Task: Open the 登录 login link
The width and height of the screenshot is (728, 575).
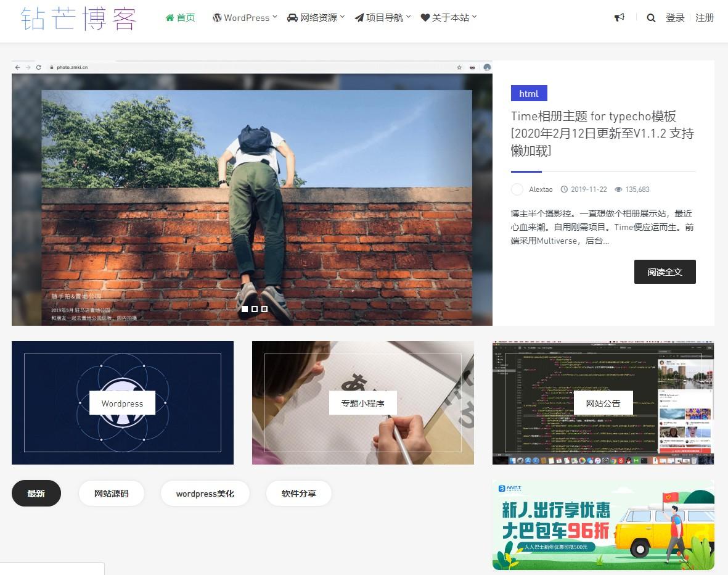Action: pos(675,18)
